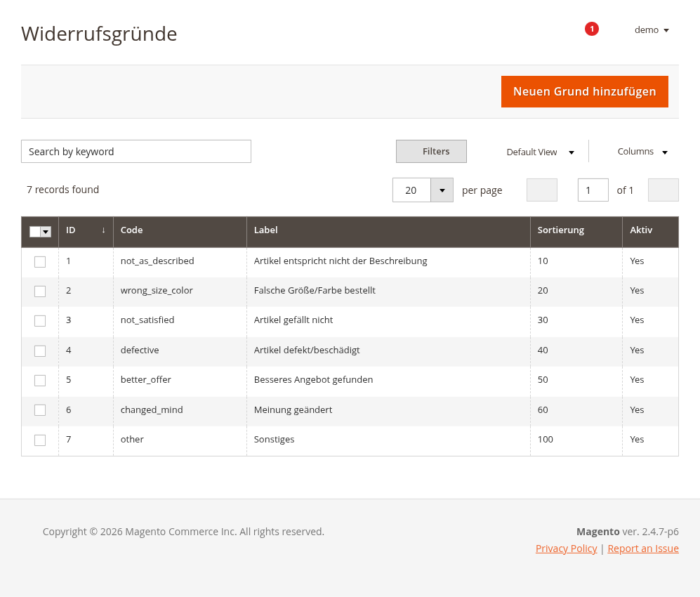Focus the Search by keyword field
This screenshot has height=597, width=700.
[136, 152]
